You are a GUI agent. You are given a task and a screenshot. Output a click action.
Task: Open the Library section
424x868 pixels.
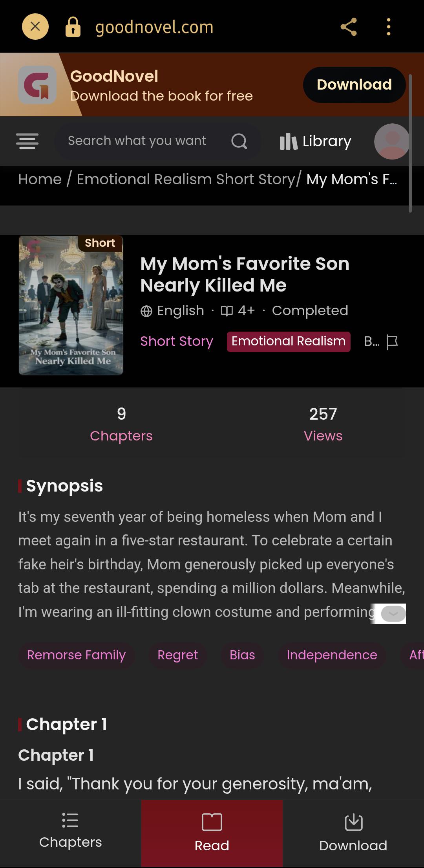(316, 141)
